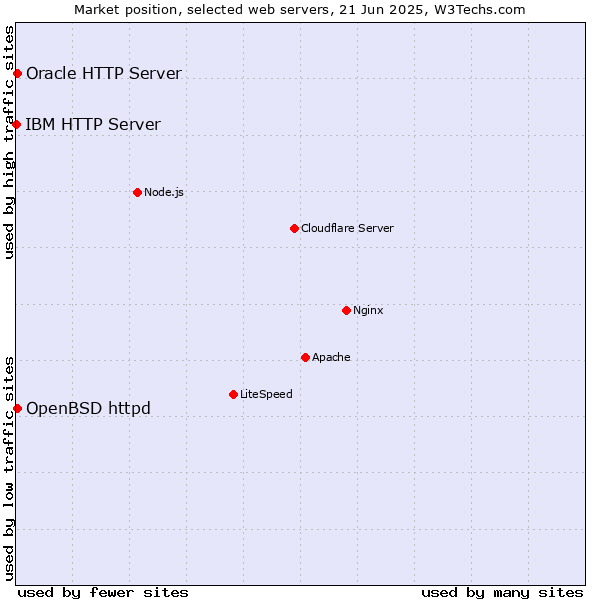Click the "Apache" label text
This screenshot has height=600, width=600.
coord(331,357)
